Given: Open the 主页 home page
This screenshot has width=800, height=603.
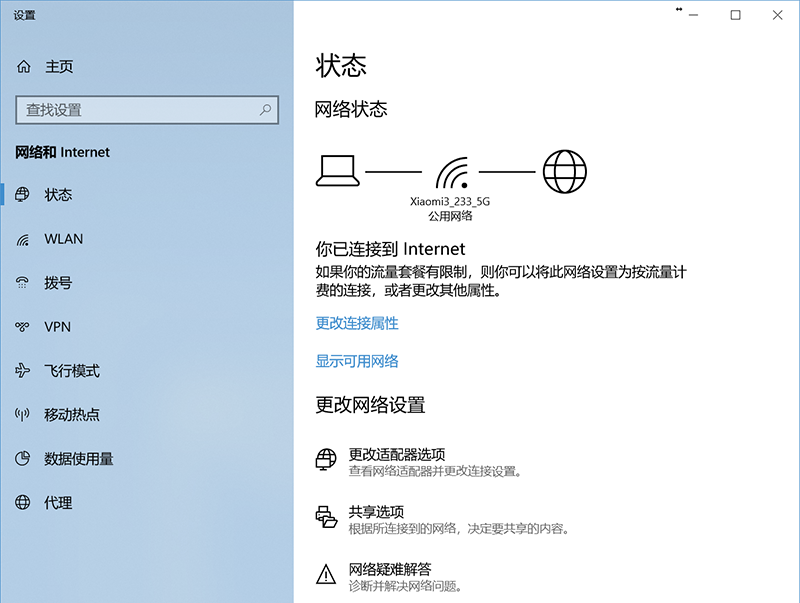Looking at the screenshot, I should point(59,66).
